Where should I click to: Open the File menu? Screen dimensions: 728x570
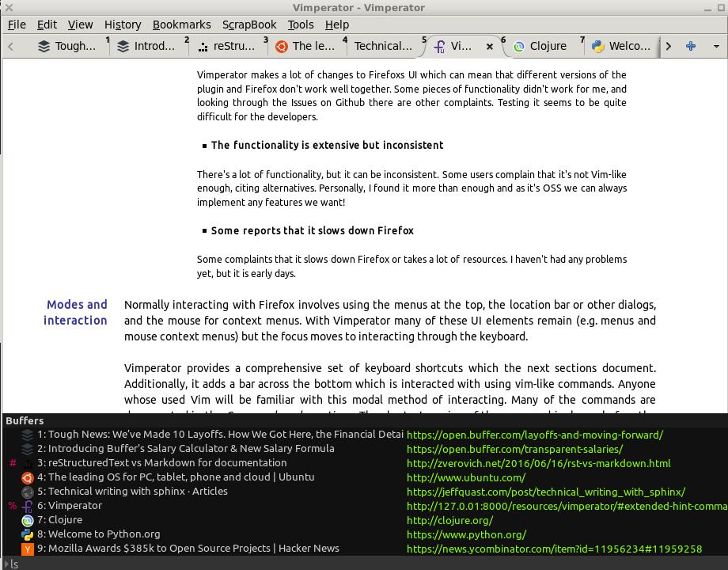[17, 25]
